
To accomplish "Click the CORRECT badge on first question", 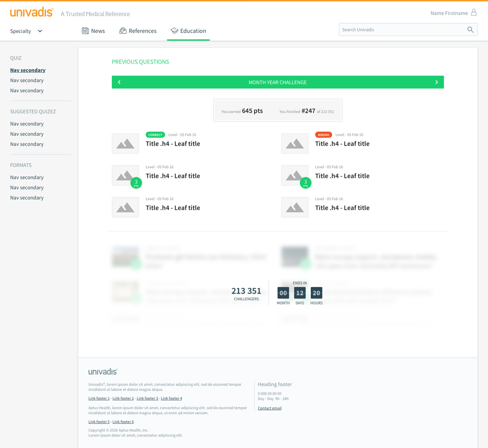I will (155, 135).
